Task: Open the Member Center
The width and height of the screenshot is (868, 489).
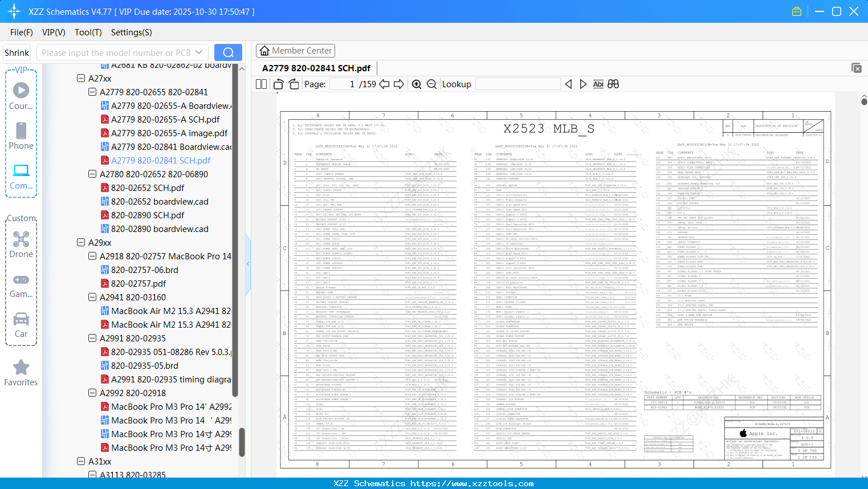Action: [x=295, y=51]
